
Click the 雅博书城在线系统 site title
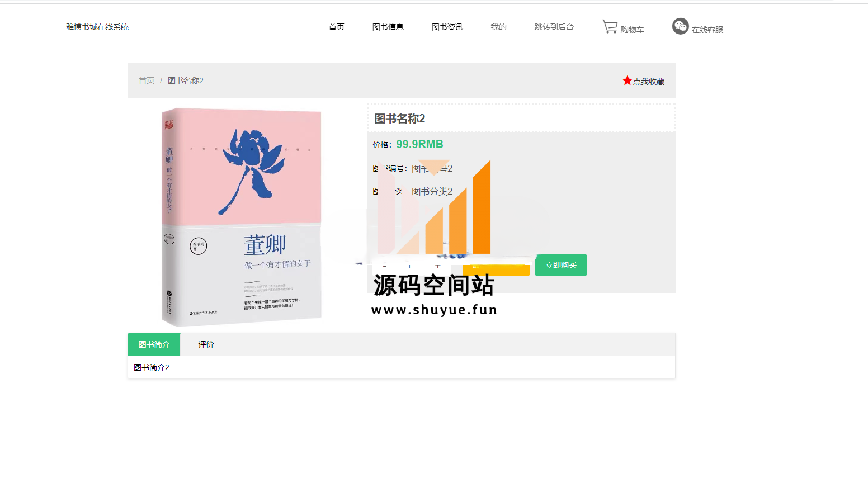[97, 27]
